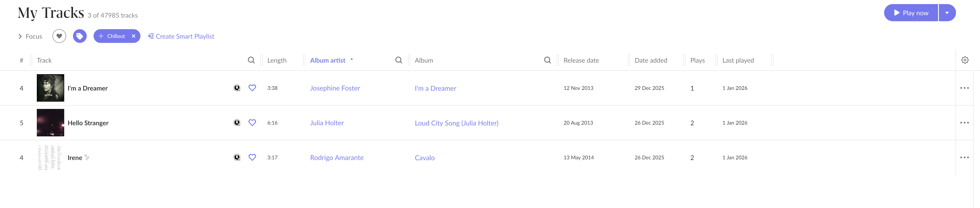Viewport: 980px width, 208px height.
Task: Search within the Track column
Action: tap(251, 60)
